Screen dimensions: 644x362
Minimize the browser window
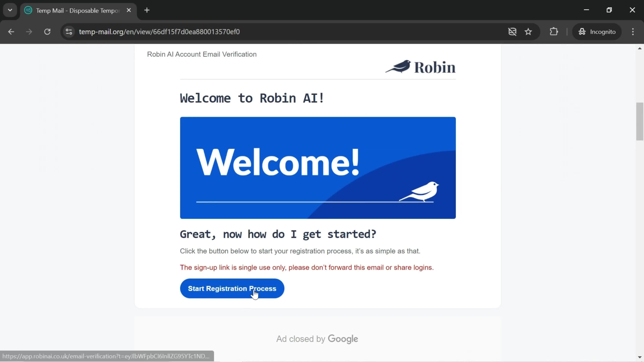[x=586, y=10]
